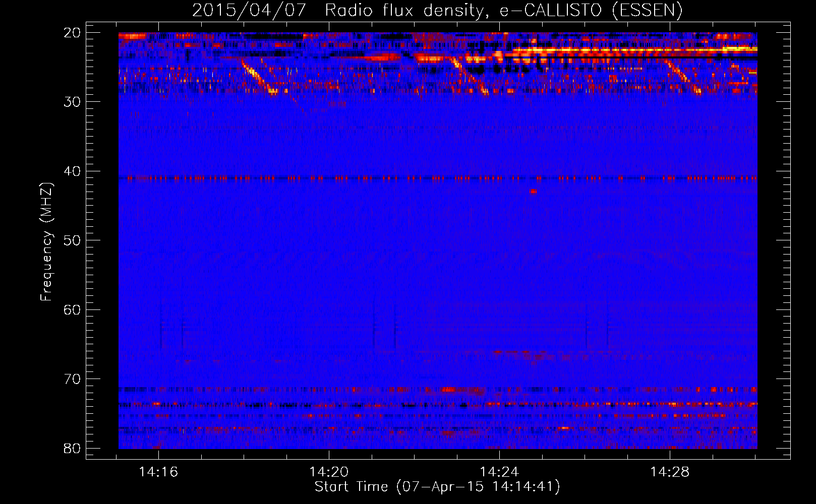Image resolution: width=816 pixels, height=504 pixels.
Task: Click the "Start Time (07-Apr-15 14:14:41)" axis label
Action: pos(437,487)
